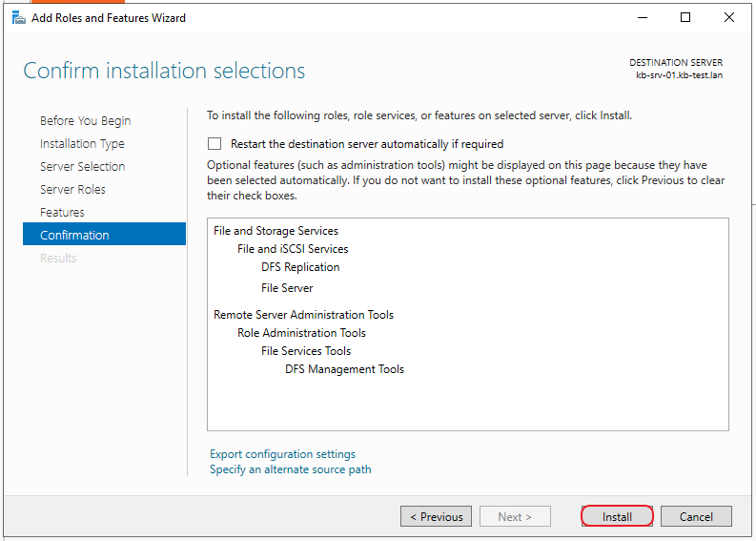The height and width of the screenshot is (541, 756).
Task: Select the Confirmation step
Action: tap(104, 234)
